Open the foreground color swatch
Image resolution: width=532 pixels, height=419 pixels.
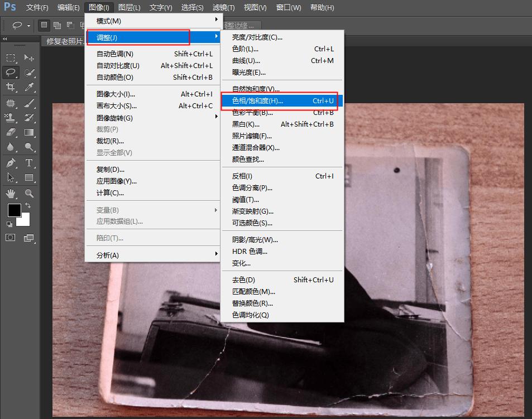15,210
